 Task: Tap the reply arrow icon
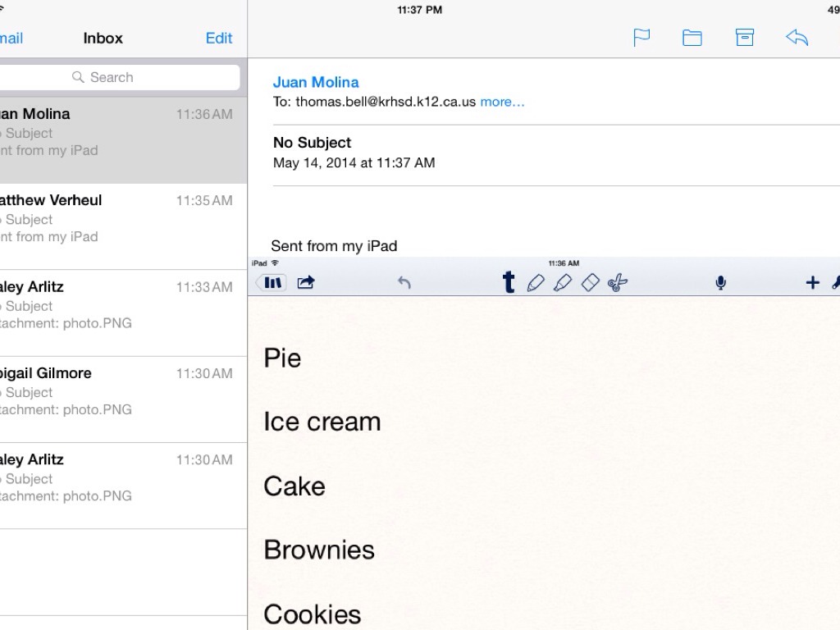(x=797, y=38)
